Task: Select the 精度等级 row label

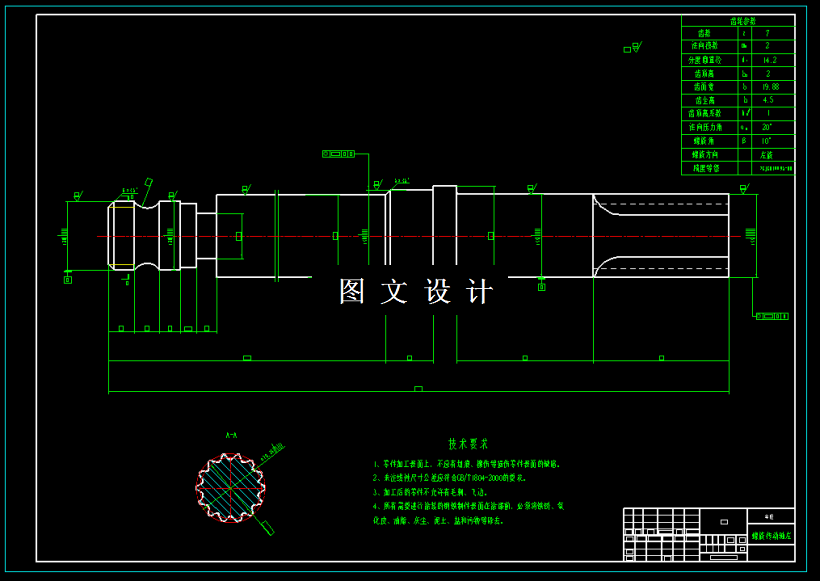Action: (x=706, y=168)
